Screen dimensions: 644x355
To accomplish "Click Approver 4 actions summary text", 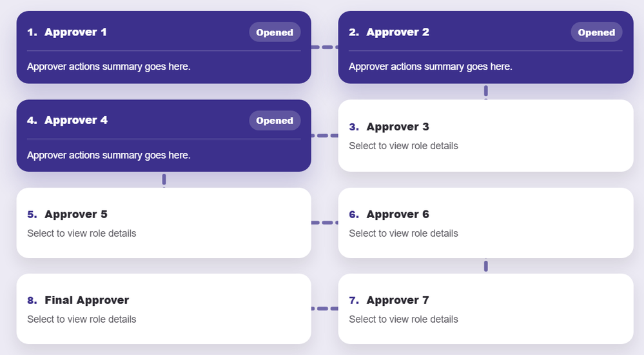I will coord(109,155).
